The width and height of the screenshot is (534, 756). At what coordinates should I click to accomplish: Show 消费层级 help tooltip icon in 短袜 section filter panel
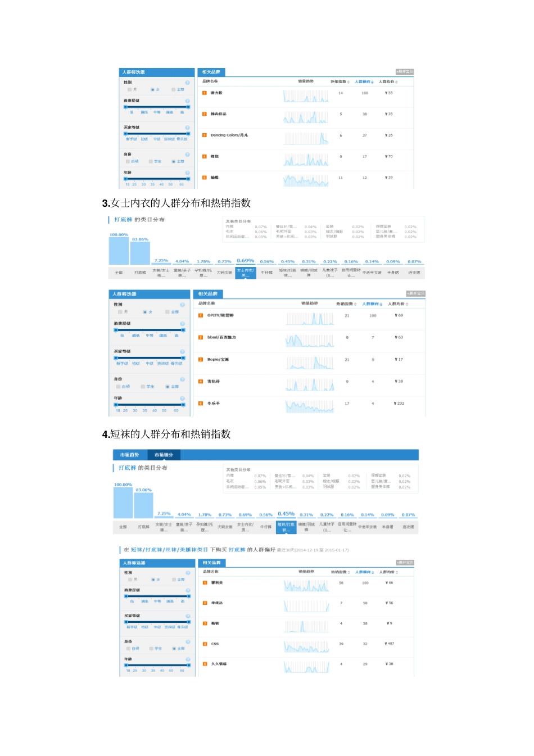pyautogui.click(x=188, y=590)
